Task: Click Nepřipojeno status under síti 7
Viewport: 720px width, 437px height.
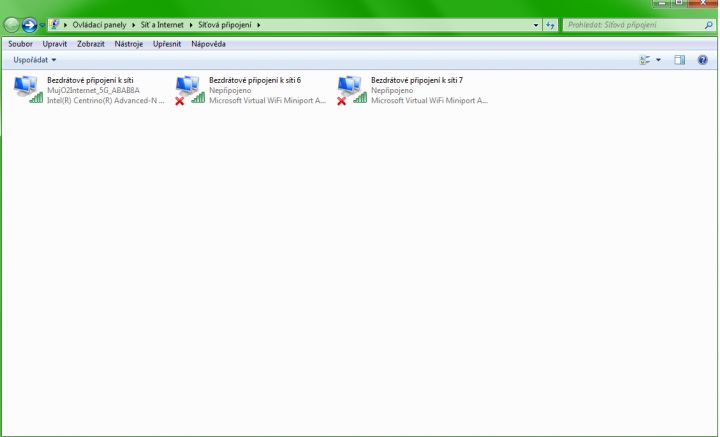Action: coord(392,90)
